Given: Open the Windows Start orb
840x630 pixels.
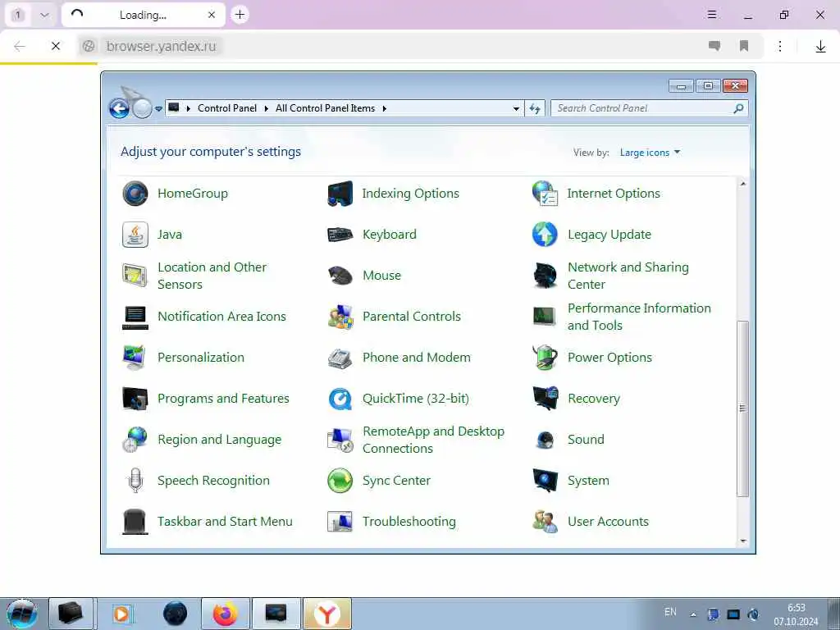Looking at the screenshot, I should [x=22, y=614].
